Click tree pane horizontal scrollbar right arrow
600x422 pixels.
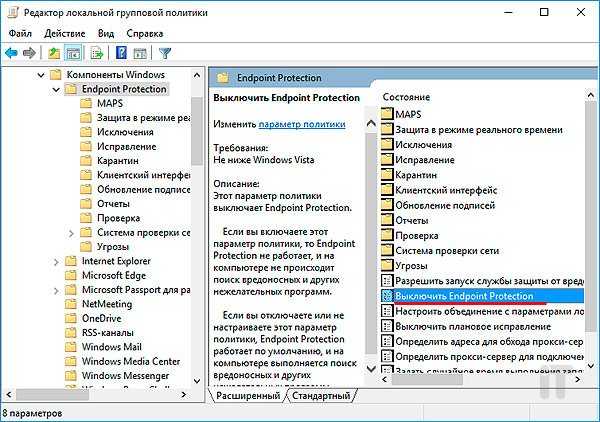184,394
